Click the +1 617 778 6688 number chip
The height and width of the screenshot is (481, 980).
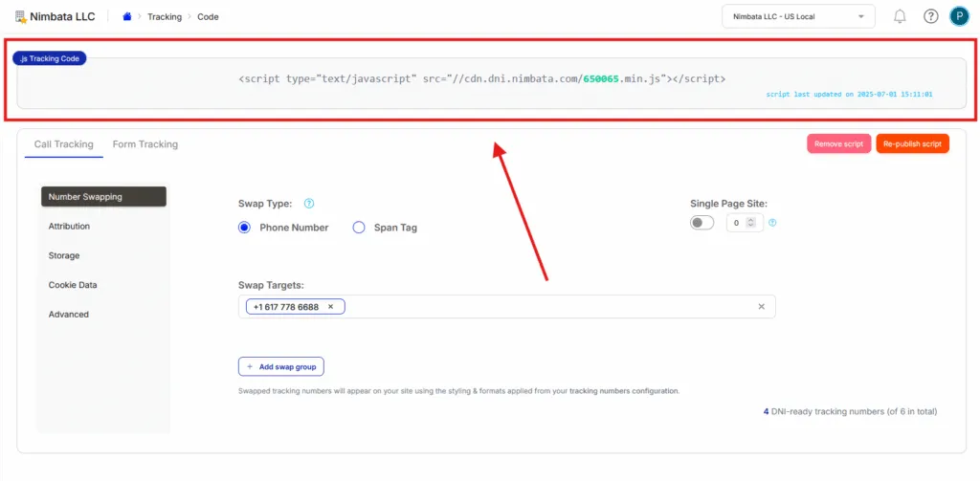[x=295, y=307]
